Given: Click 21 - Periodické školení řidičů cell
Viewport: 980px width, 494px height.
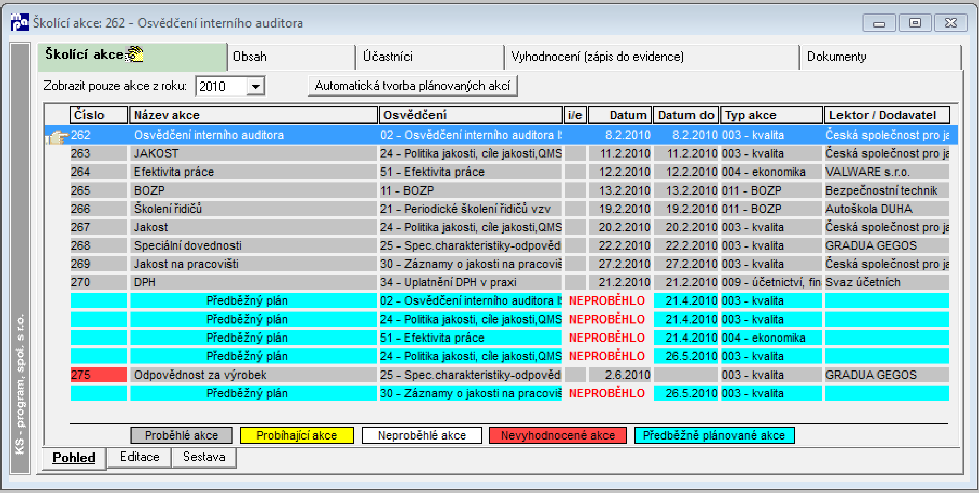Looking at the screenshot, I should [471, 209].
